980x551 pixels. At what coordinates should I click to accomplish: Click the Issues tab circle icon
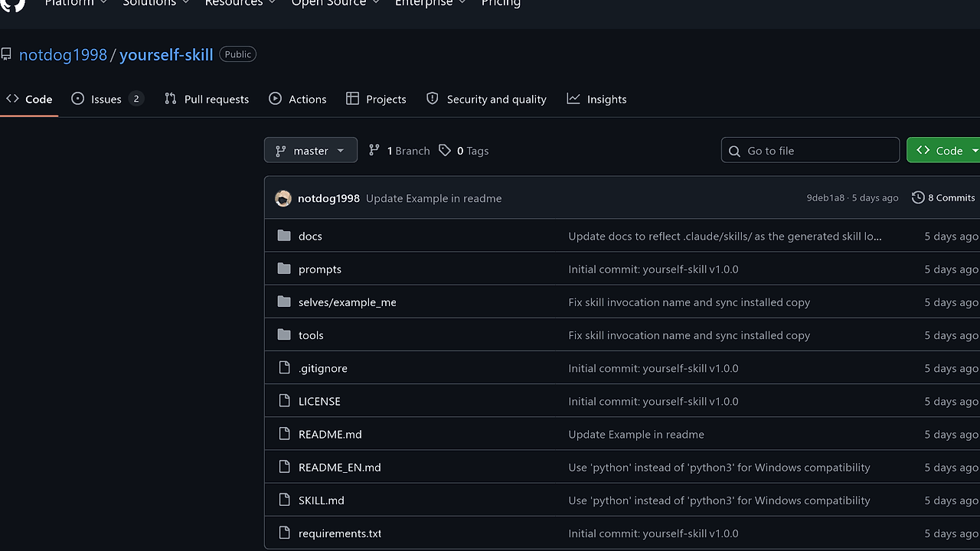77,99
